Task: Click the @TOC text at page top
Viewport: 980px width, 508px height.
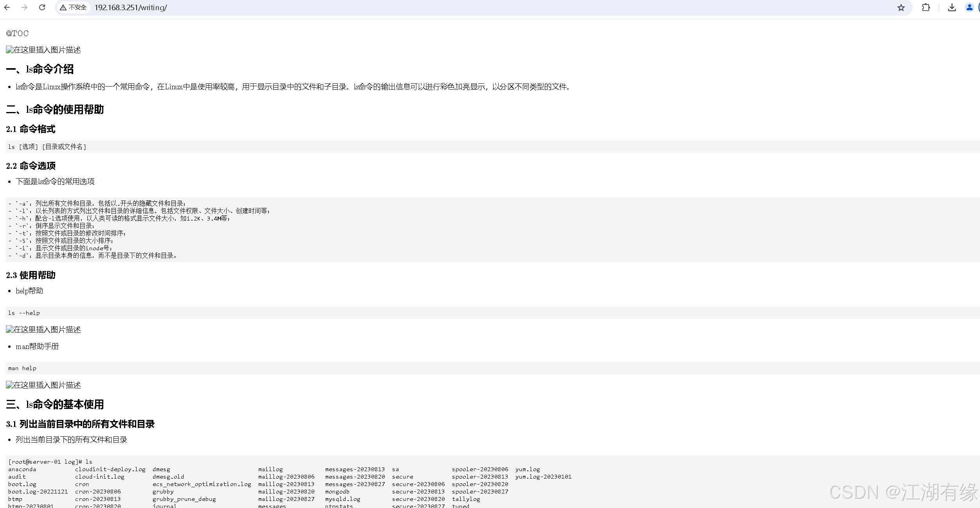Action: point(17,33)
